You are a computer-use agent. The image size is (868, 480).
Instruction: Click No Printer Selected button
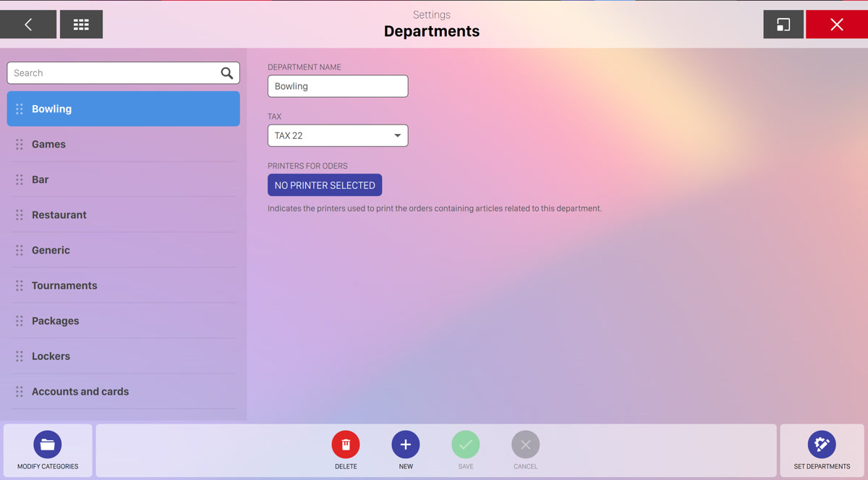tap(325, 185)
